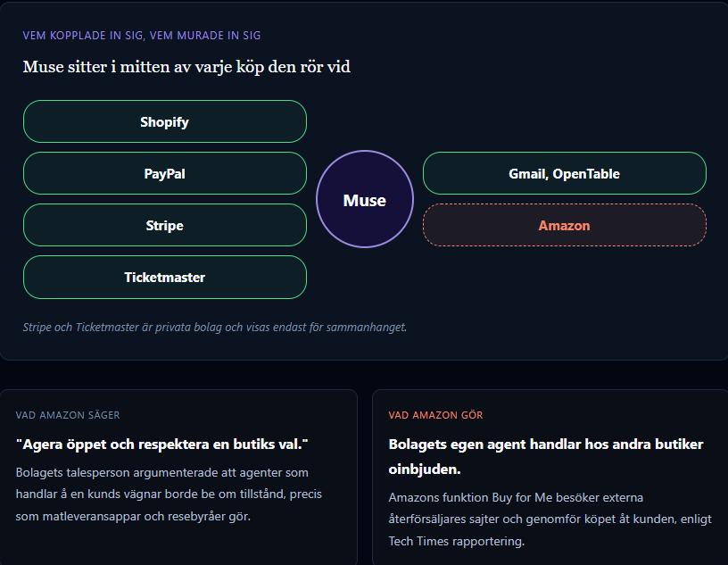728x565 pixels.
Task: Click the Vad Amazon säger card
Action: click(178, 478)
